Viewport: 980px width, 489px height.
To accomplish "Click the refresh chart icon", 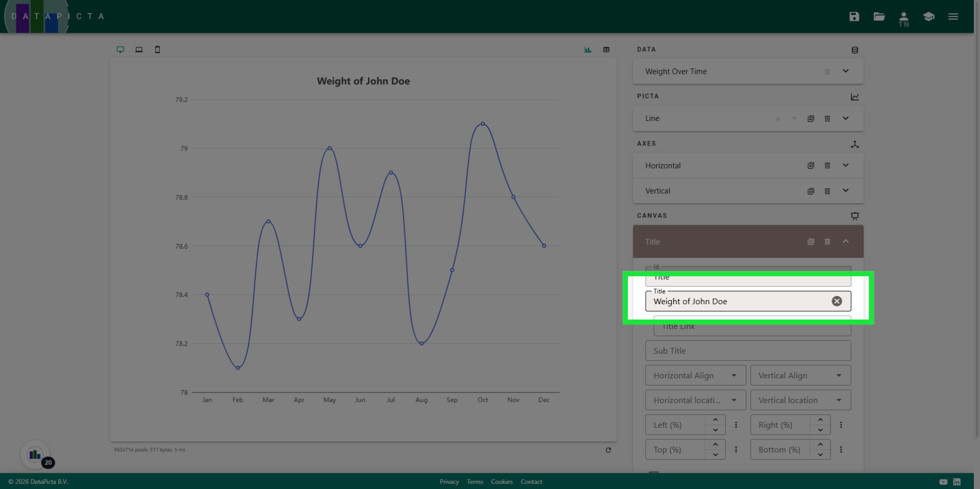I will pyautogui.click(x=608, y=450).
